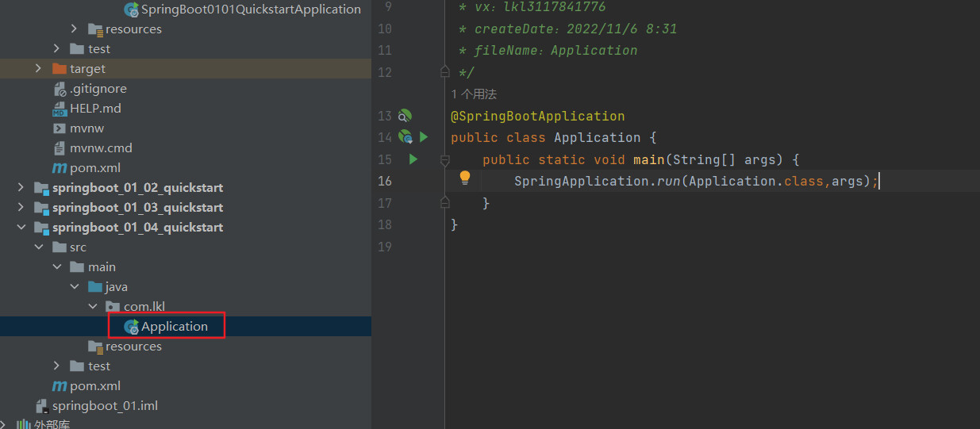Open the upper pom.xml Maven file

[x=95, y=167]
